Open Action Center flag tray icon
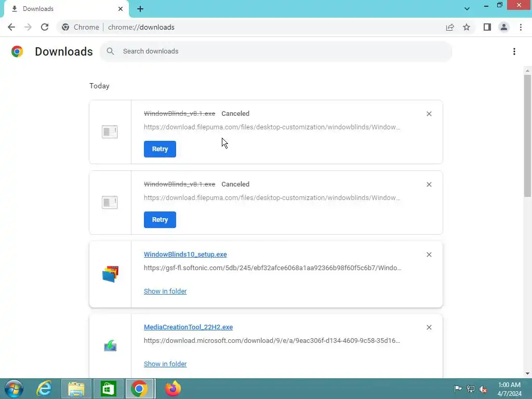The height and width of the screenshot is (399, 532). [458, 389]
